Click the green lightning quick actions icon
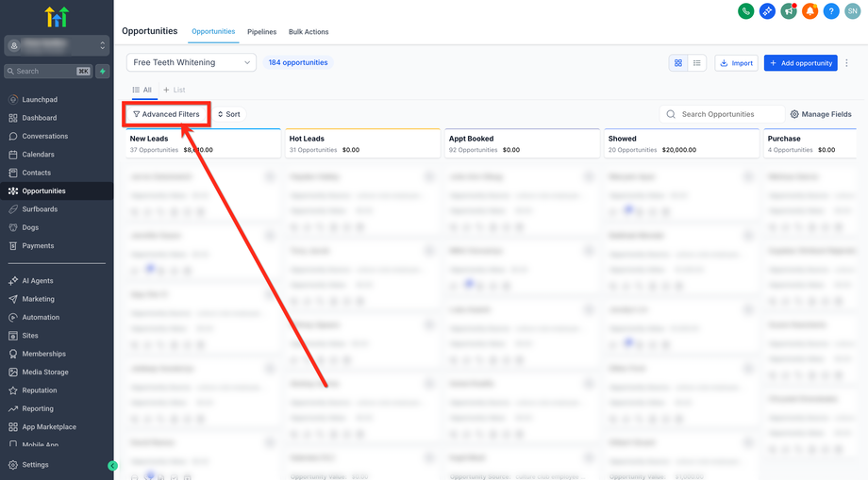The width and height of the screenshot is (868, 480). 103,72
